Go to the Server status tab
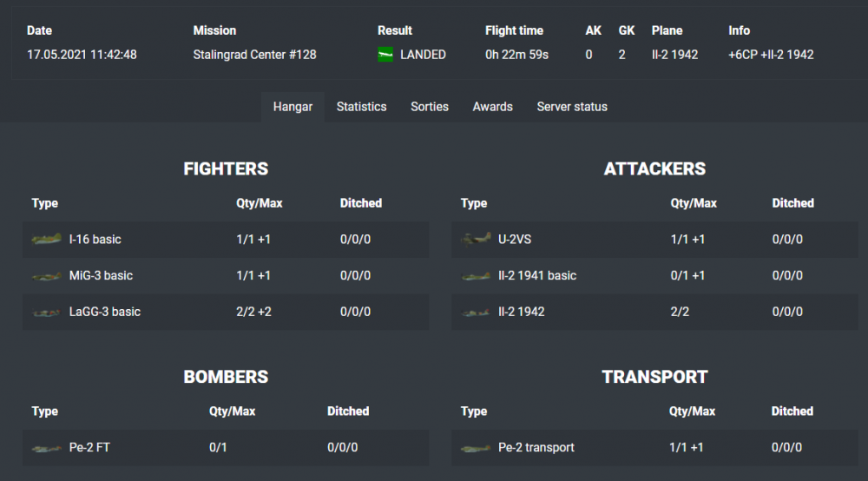The image size is (868, 481). coord(572,107)
